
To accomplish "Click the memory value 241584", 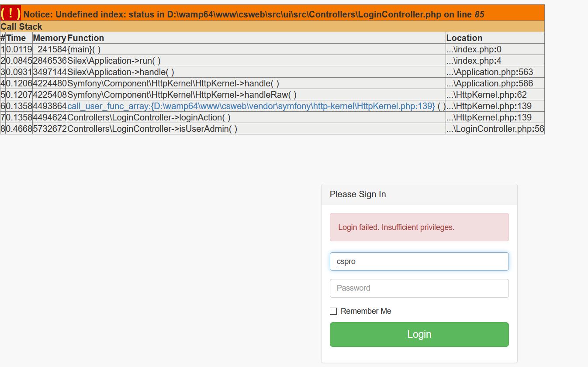I will click(49, 49).
